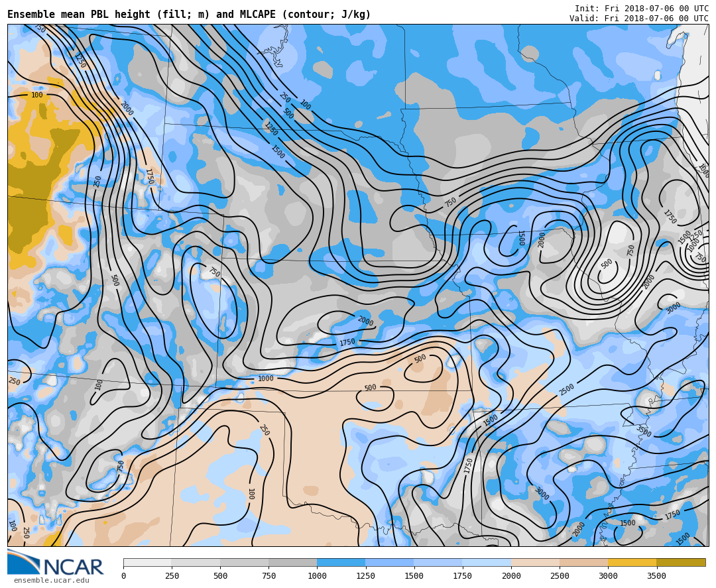Select the peach 2000–2500 colorbar segment
The image size is (716, 588).
point(535,562)
